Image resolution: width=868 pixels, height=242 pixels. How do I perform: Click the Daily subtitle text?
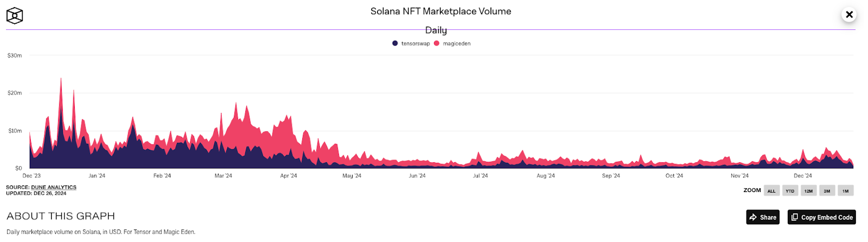pyautogui.click(x=436, y=30)
